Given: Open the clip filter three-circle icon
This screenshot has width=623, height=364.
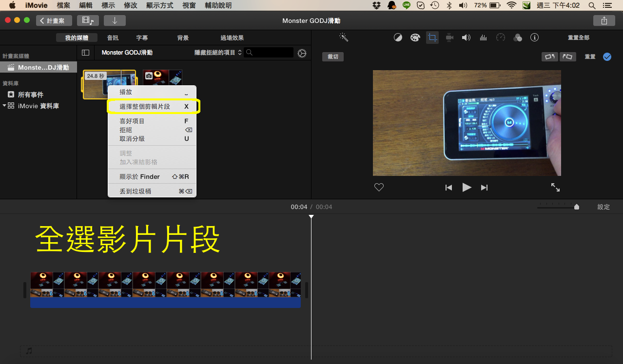Looking at the screenshot, I should (518, 38).
